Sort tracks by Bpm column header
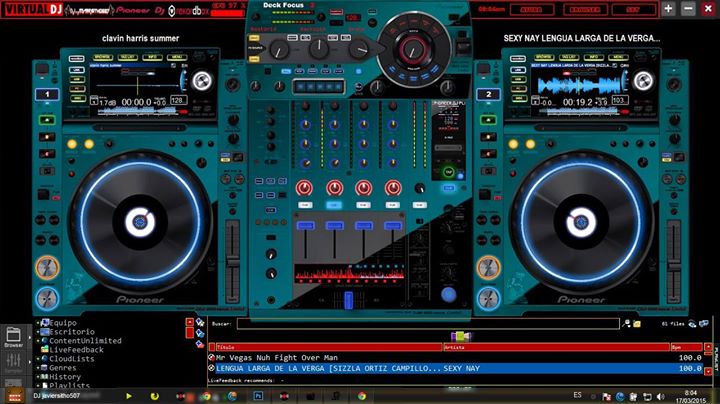 point(686,348)
